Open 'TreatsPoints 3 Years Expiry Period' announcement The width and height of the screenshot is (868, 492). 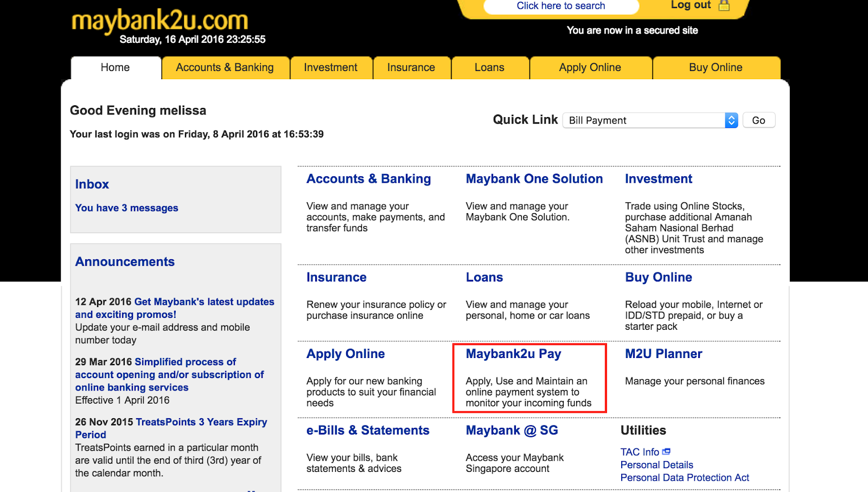171,428
